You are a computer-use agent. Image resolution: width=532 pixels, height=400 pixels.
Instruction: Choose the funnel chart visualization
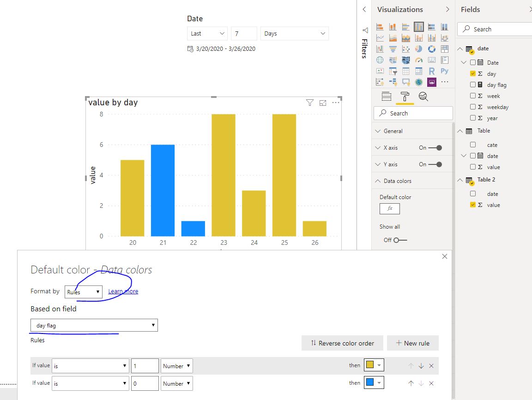[393, 49]
